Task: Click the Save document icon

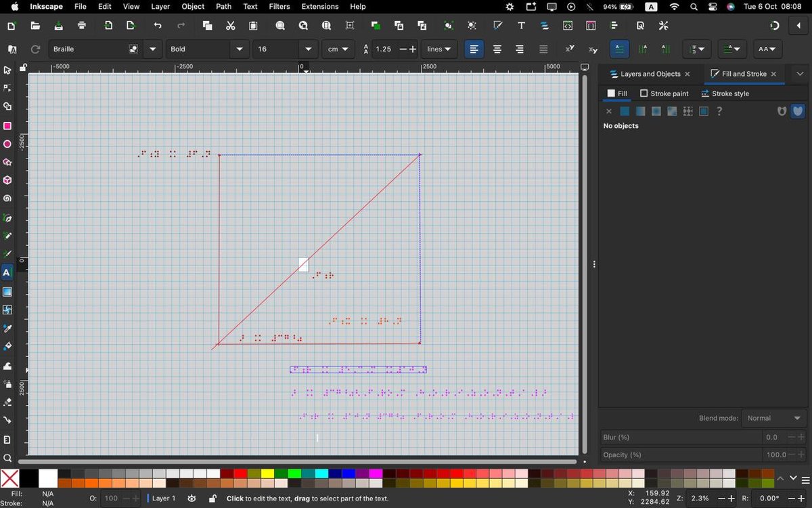Action: tap(58, 26)
